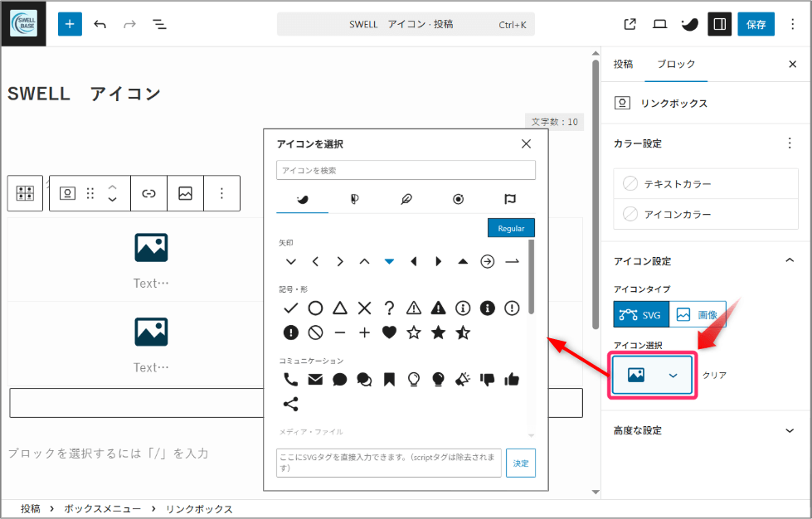Select parent box menu block icon
This screenshot has height=519, width=812.
(25, 193)
